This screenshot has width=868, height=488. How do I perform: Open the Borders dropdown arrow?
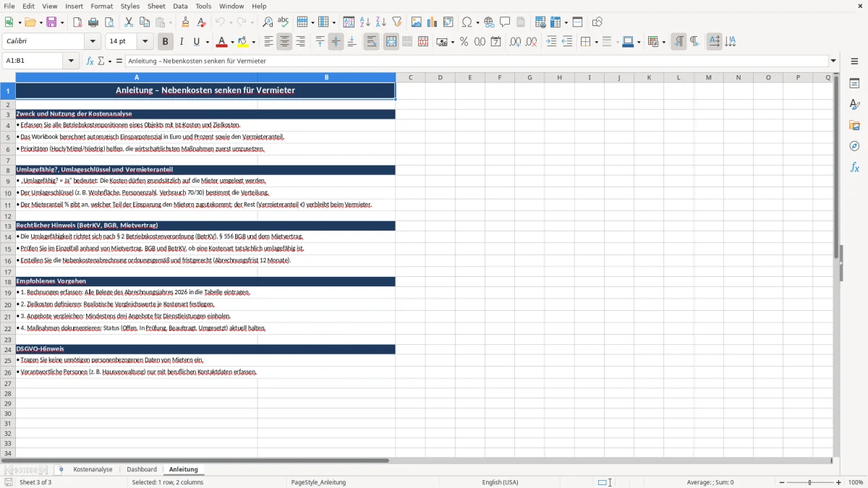(x=596, y=42)
